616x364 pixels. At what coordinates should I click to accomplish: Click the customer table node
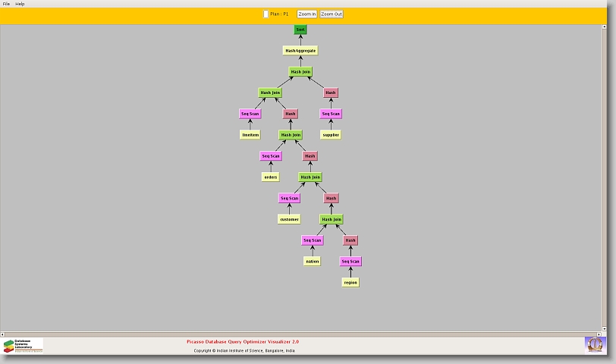[x=289, y=219]
